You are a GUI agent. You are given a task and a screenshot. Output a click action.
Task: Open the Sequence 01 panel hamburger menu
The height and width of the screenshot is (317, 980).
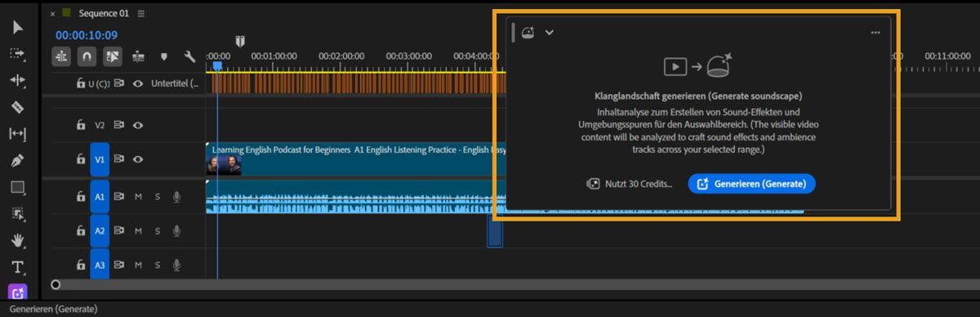(141, 14)
